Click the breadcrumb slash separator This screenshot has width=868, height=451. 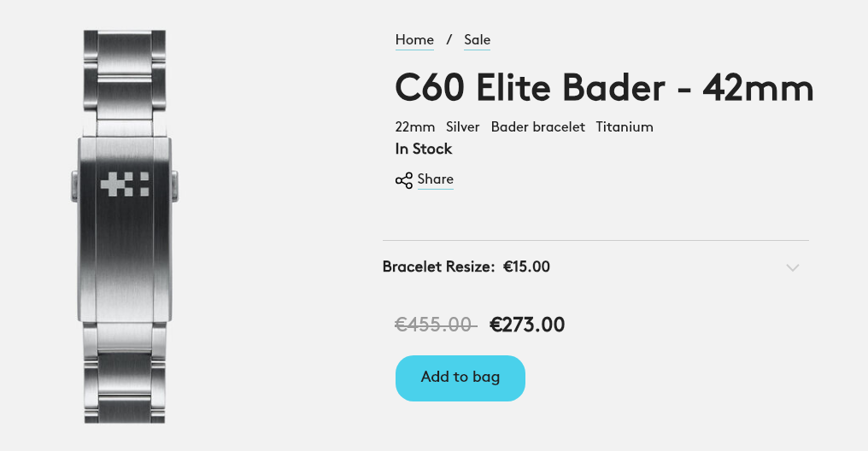(449, 40)
